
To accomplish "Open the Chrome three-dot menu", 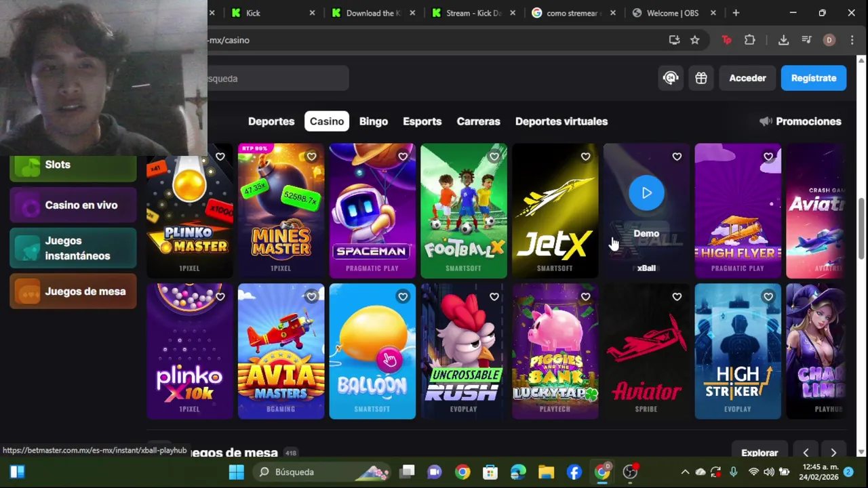I will tap(852, 40).
